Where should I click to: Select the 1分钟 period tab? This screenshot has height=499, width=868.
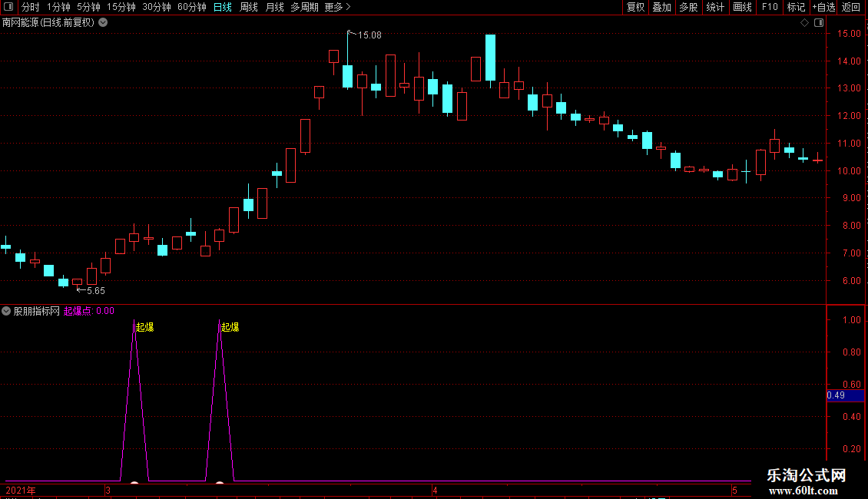[x=58, y=7]
